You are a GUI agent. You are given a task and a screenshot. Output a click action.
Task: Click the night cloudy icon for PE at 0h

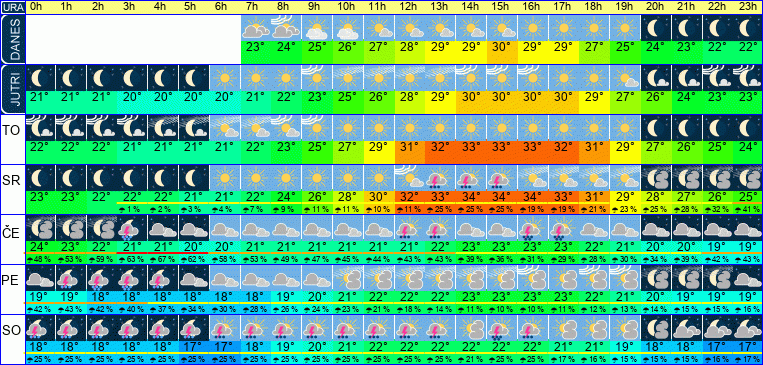click(40, 278)
